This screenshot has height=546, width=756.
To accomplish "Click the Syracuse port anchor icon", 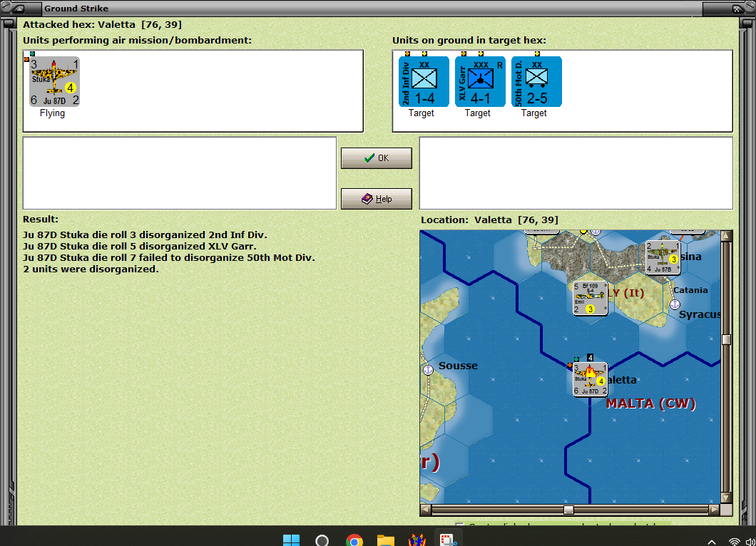I will (675, 304).
